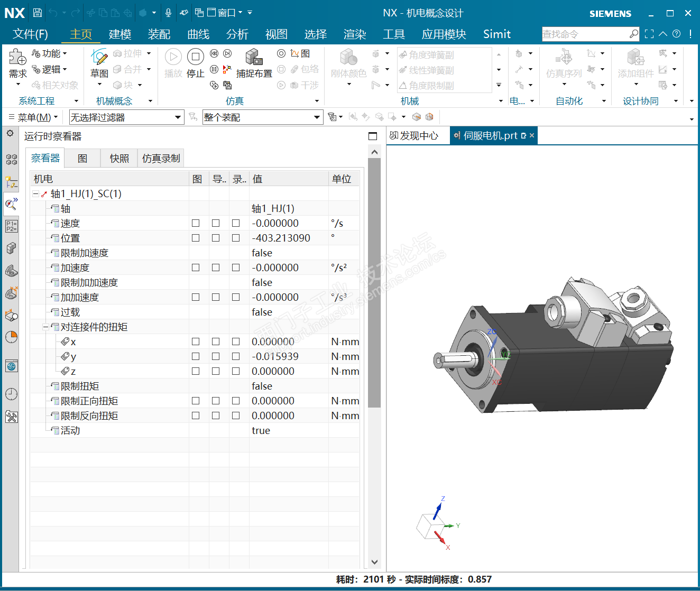This screenshot has width=700, height=591.
Task: Click the Help question mark icon
Action: [676, 34]
